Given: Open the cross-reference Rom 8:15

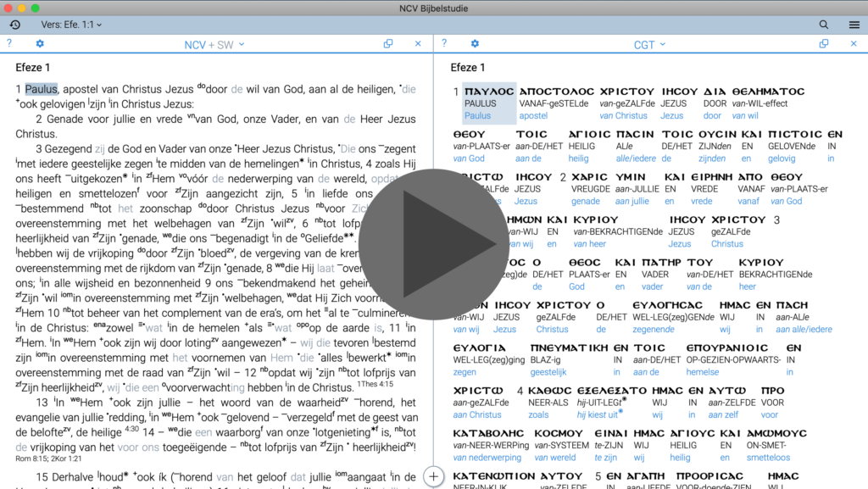Looking at the screenshot, I should click(32, 458).
